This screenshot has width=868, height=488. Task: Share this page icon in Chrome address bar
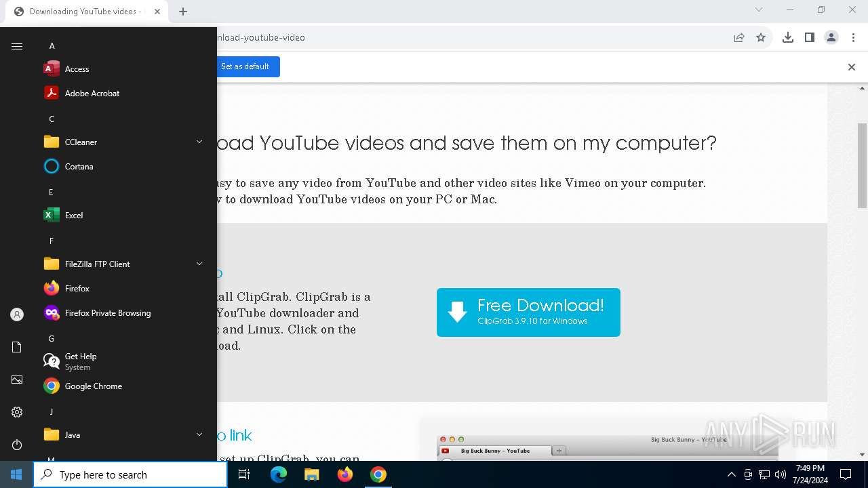coord(739,37)
